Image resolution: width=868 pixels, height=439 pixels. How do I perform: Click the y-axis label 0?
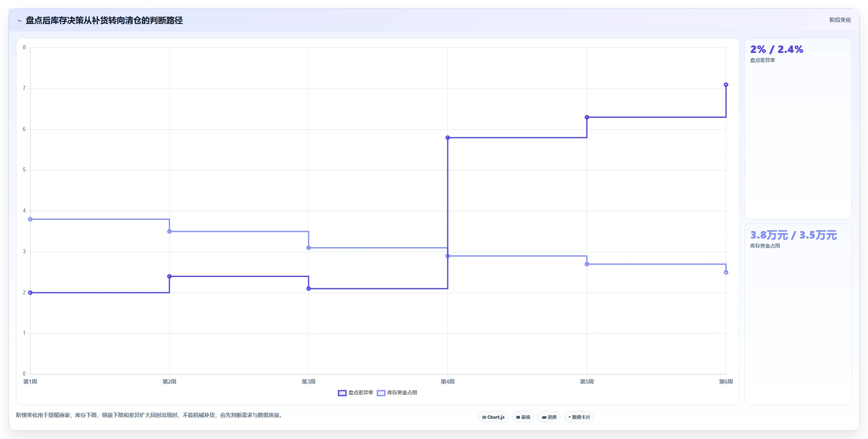(x=24, y=374)
